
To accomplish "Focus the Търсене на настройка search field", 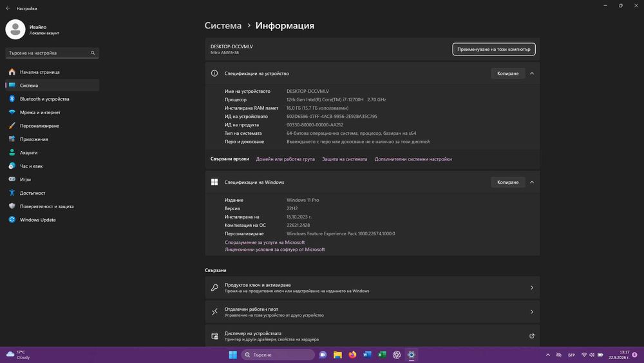I will click(x=52, y=53).
